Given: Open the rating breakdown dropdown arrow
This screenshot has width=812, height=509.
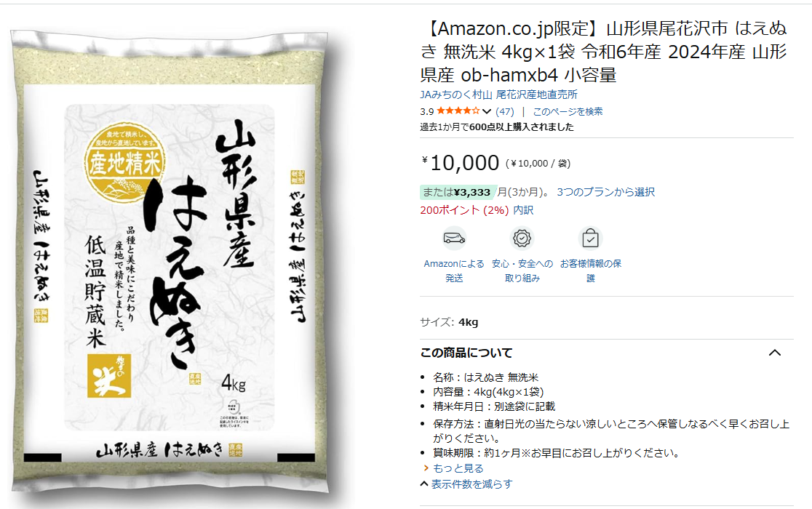Looking at the screenshot, I should 486,111.
